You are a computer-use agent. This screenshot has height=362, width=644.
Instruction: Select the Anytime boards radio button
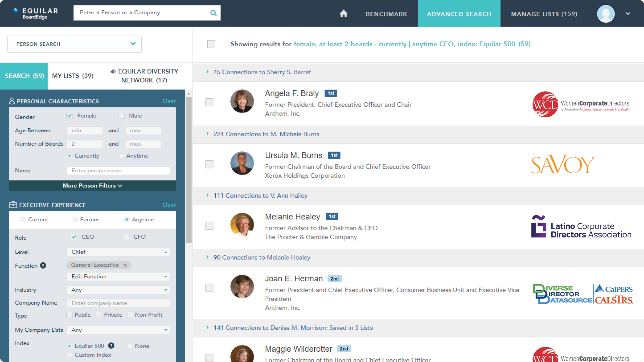121,156
